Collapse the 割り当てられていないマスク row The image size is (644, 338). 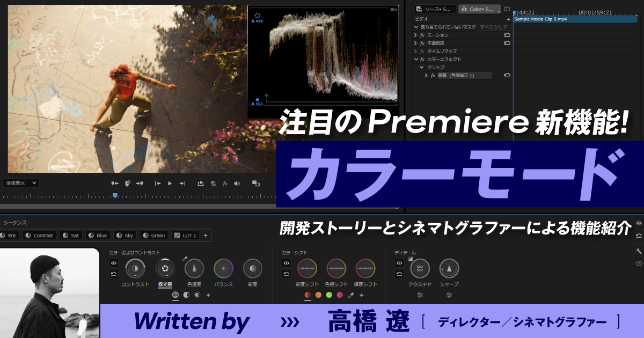[x=416, y=27]
